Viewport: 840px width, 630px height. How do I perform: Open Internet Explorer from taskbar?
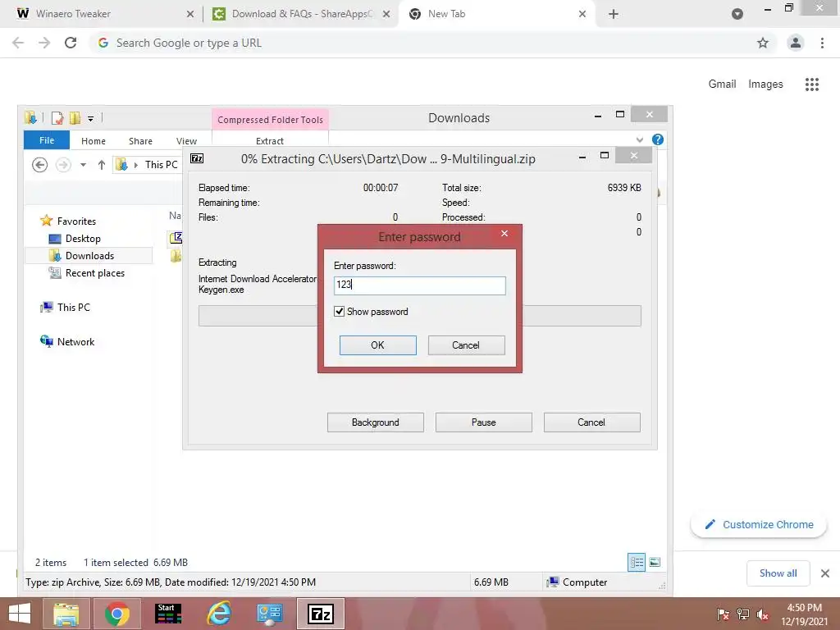(219, 614)
